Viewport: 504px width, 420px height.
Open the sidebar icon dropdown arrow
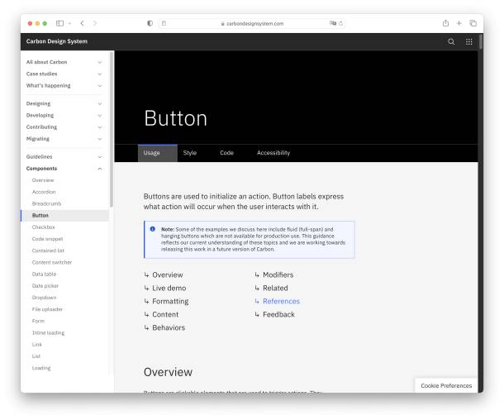[69, 23]
